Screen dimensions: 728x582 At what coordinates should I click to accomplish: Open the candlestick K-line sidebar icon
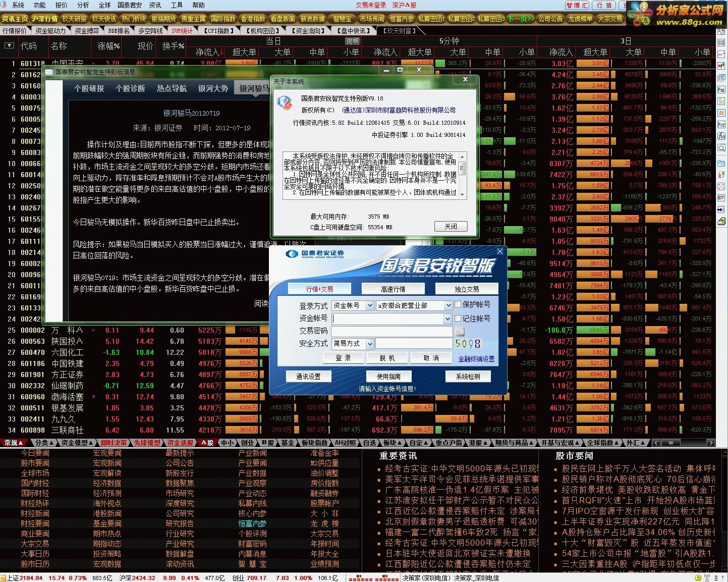point(721,66)
